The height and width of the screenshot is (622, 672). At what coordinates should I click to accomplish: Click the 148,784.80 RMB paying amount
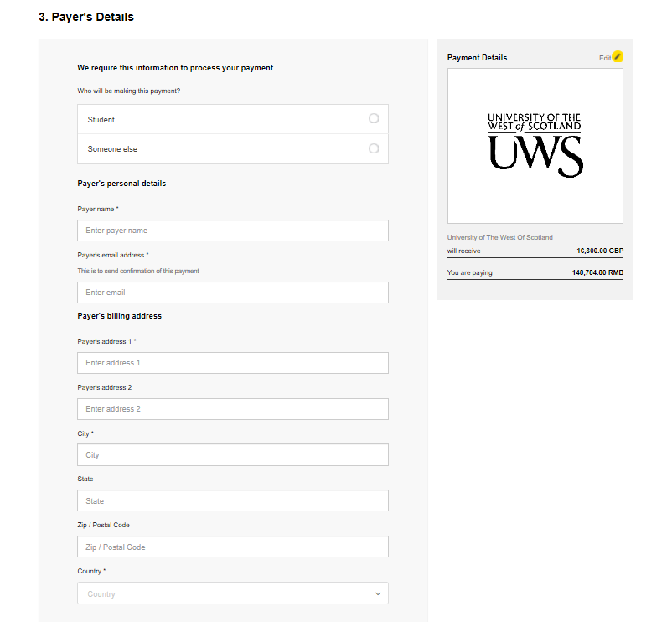coord(597,272)
